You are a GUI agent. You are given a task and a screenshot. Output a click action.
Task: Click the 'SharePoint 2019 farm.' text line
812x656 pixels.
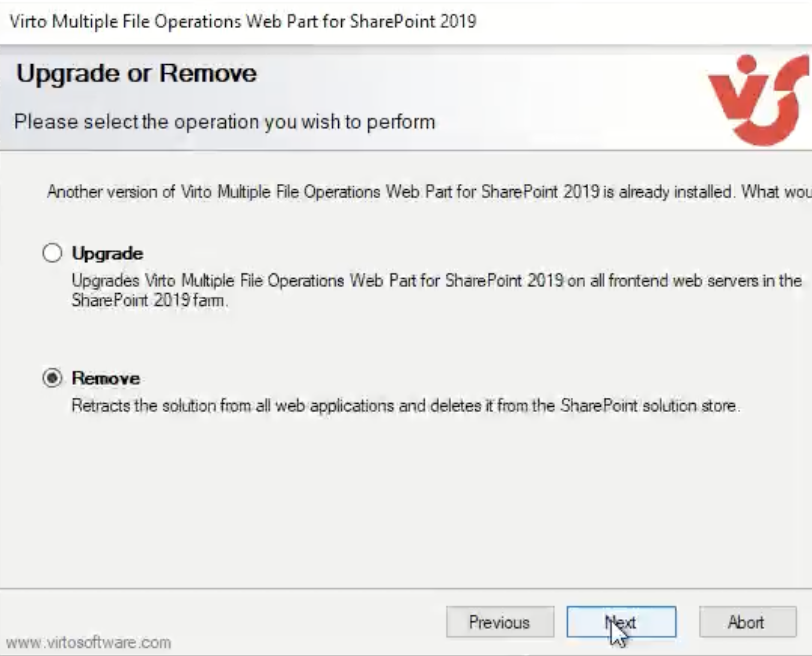tap(150, 300)
